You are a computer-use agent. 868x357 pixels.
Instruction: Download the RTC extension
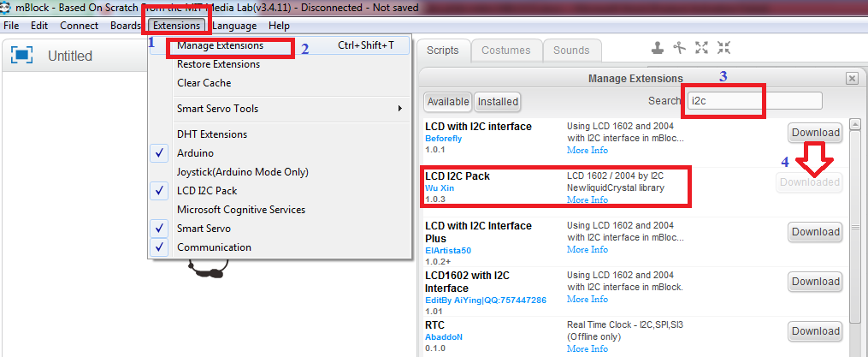[816, 331]
